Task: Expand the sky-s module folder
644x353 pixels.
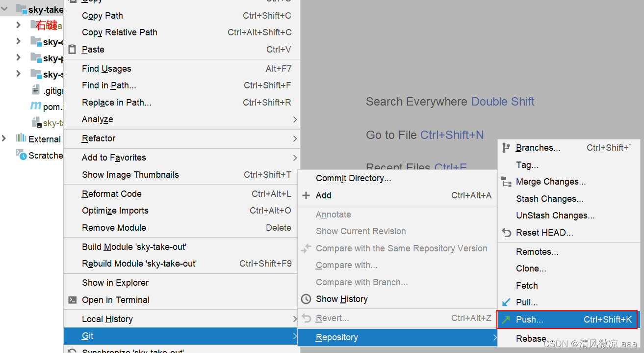Action: coord(18,73)
